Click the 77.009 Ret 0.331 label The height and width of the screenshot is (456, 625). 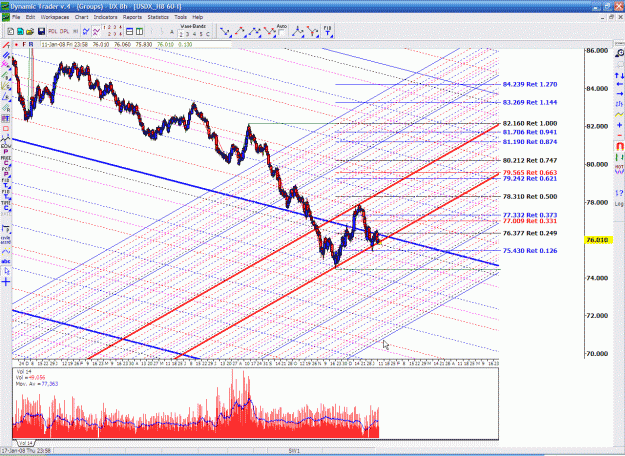(x=530, y=221)
